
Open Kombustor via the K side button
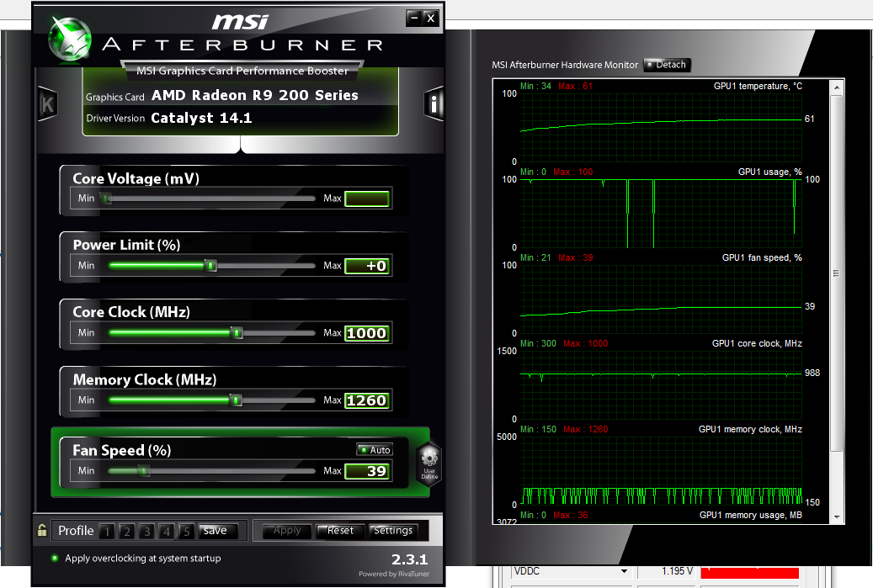tap(47, 104)
